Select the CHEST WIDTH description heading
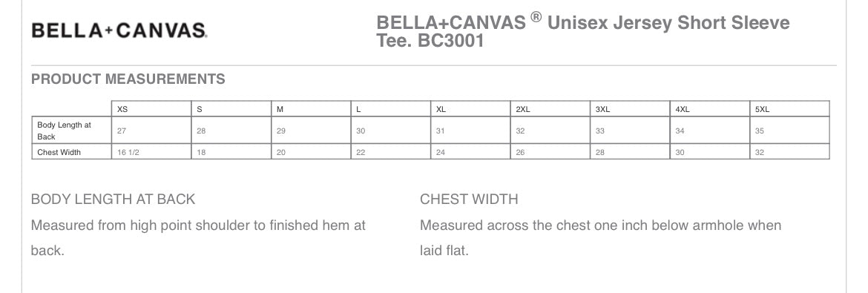This screenshot has width=868, height=293. [x=469, y=200]
